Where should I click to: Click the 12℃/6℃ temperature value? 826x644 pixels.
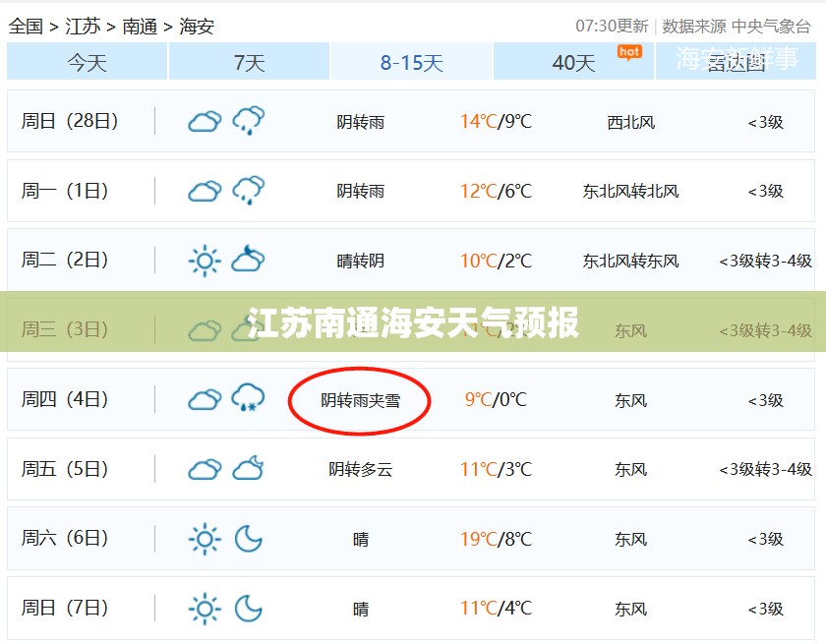point(497,191)
